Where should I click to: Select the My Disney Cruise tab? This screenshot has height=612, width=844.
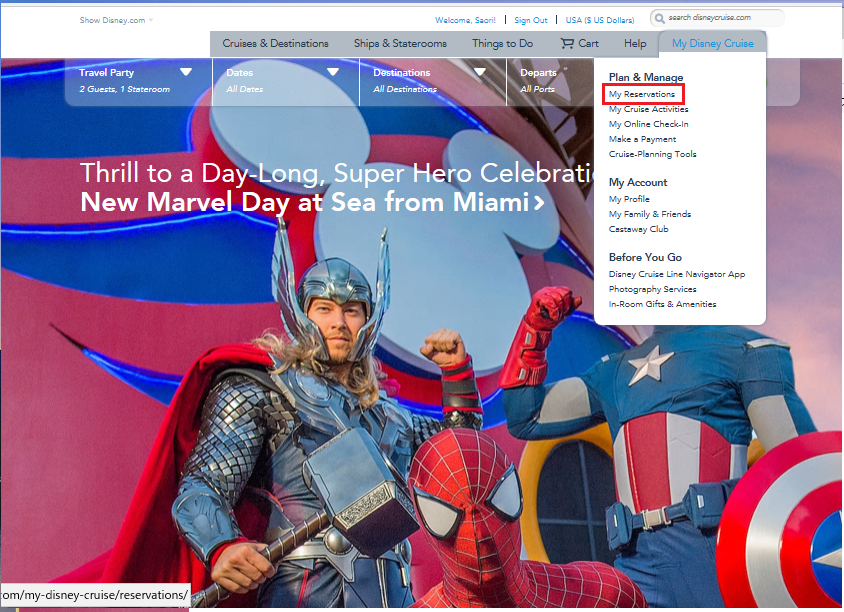(x=712, y=44)
